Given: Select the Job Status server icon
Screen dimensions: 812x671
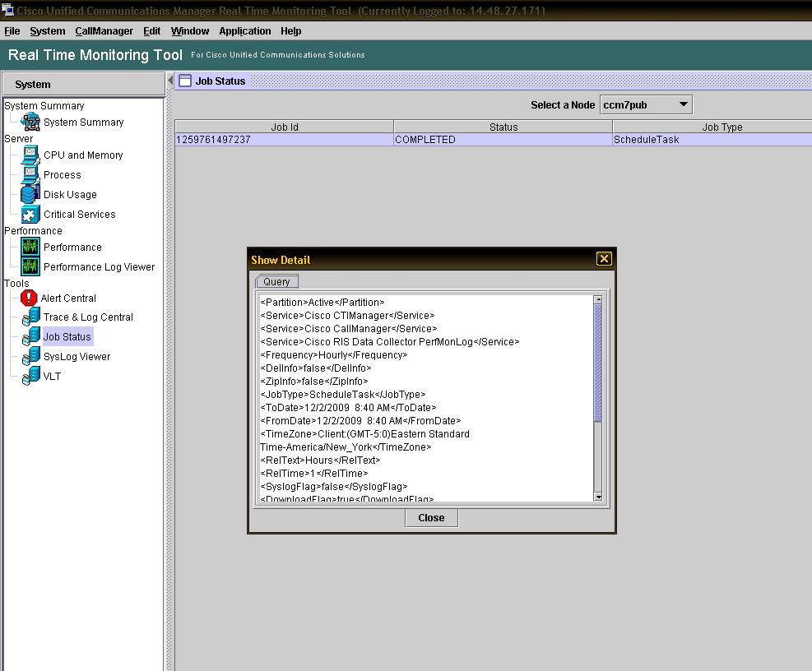Looking at the screenshot, I should (31, 336).
